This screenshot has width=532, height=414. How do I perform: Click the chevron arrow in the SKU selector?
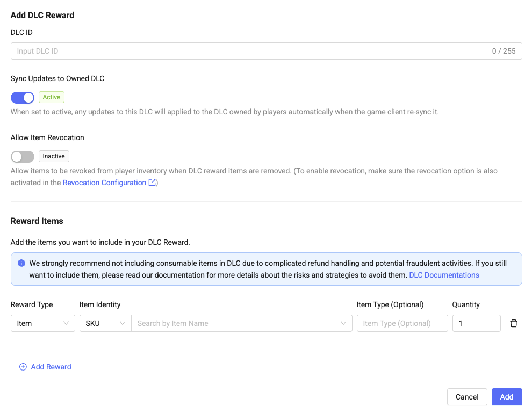click(123, 323)
